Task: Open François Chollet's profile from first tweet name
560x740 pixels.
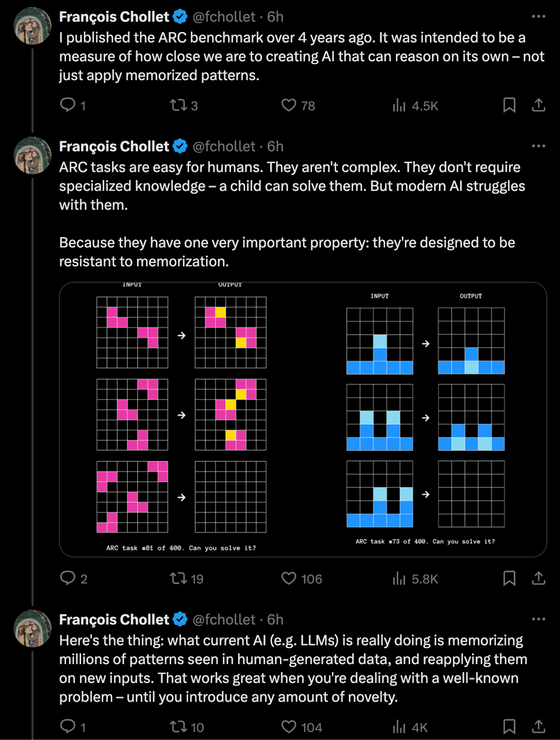Action: [x=114, y=17]
